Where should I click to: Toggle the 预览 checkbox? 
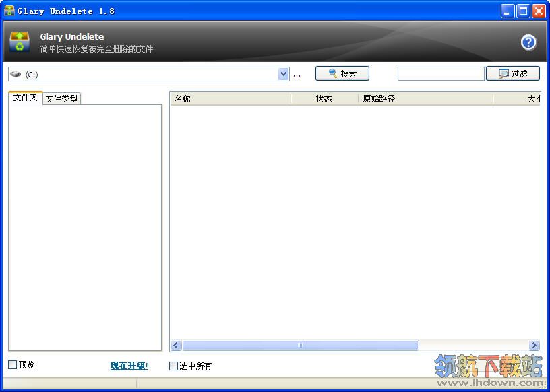point(13,364)
